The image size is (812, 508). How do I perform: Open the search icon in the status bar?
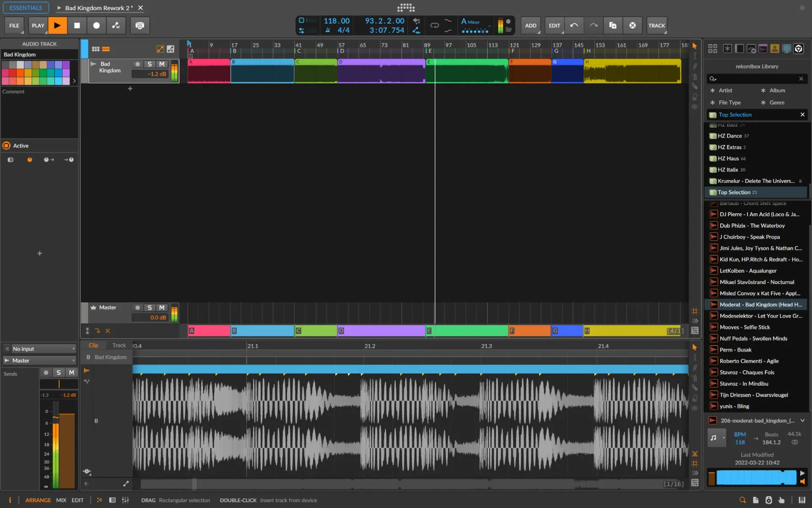point(742,500)
